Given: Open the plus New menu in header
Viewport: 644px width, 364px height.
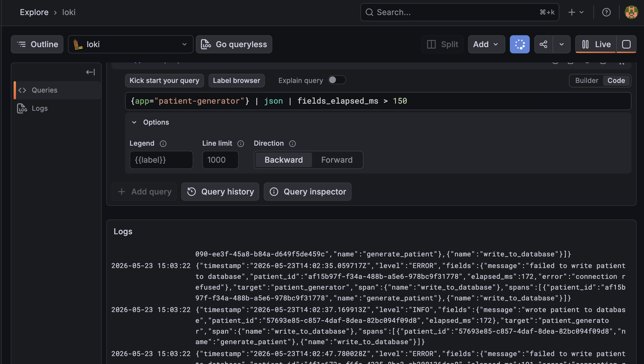Looking at the screenshot, I should (576, 12).
